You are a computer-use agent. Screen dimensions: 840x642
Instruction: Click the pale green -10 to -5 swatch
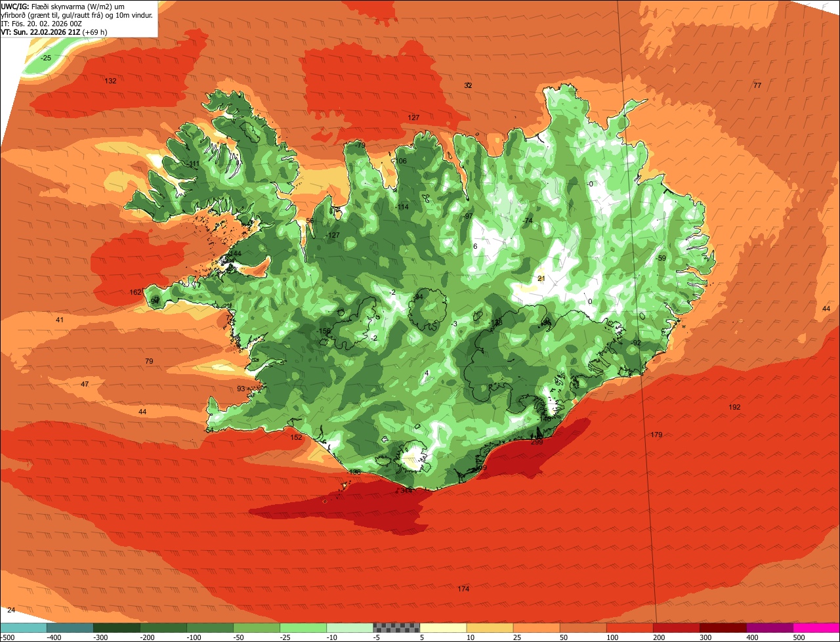point(350,627)
